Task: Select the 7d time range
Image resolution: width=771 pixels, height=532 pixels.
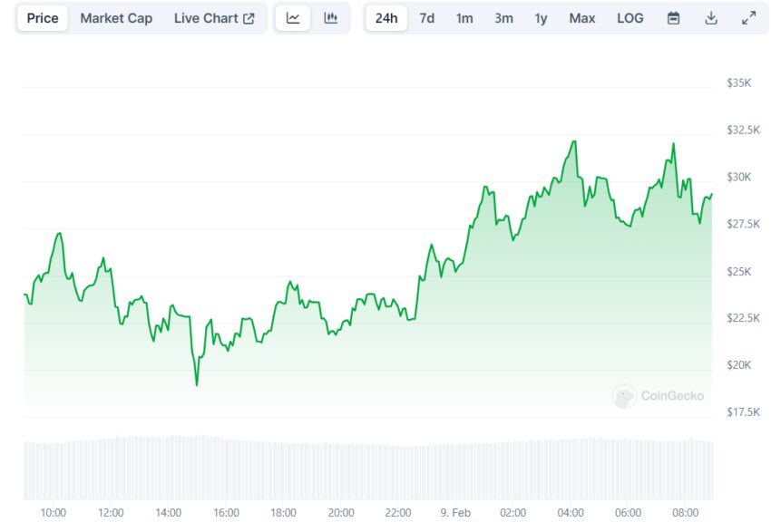Action: pyautogui.click(x=426, y=18)
